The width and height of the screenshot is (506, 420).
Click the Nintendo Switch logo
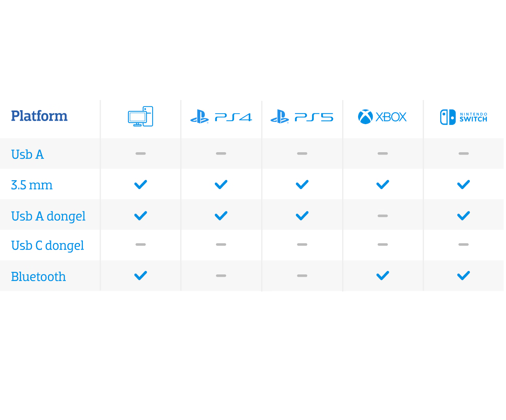click(x=463, y=117)
